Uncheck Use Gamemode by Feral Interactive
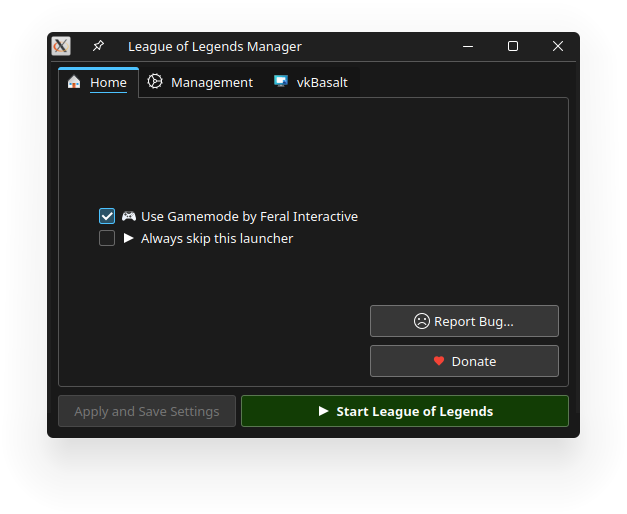The image size is (627, 514). click(107, 216)
